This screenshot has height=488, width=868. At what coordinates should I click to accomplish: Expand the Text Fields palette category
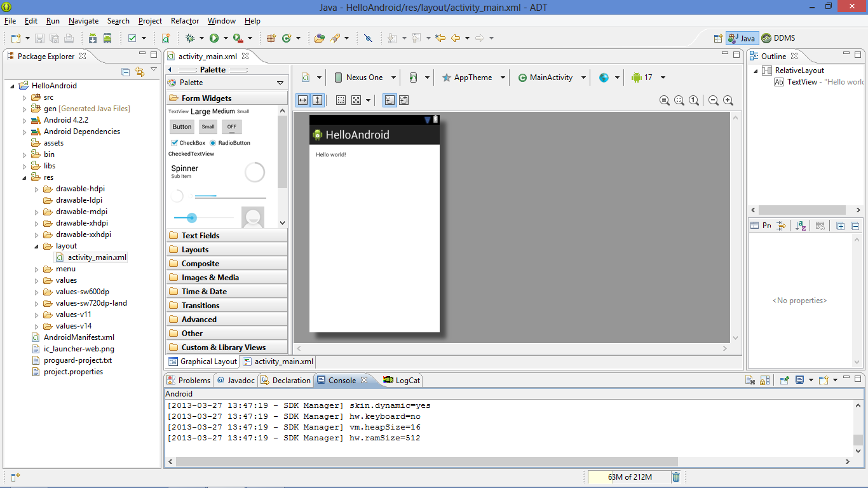coord(227,235)
